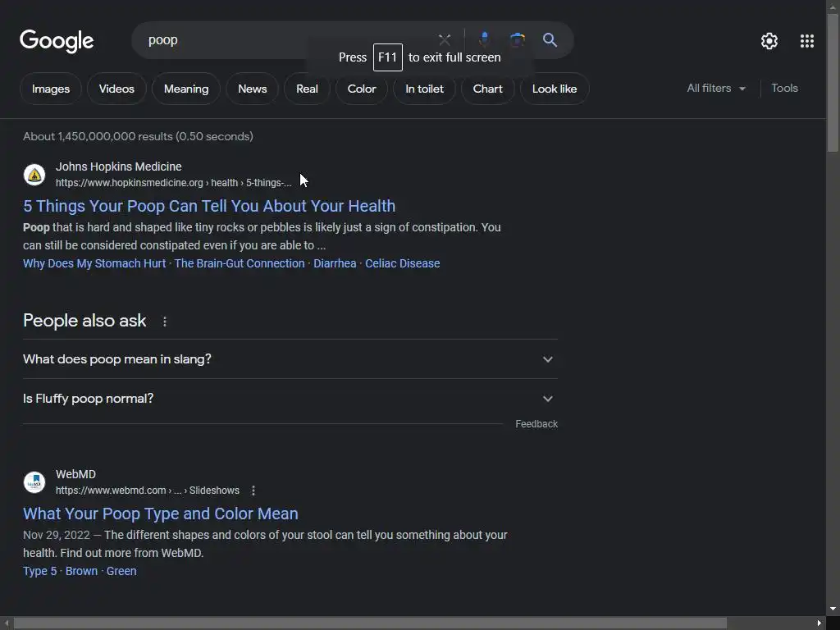
Task: Select the Look like filter chip
Action: [555, 89]
